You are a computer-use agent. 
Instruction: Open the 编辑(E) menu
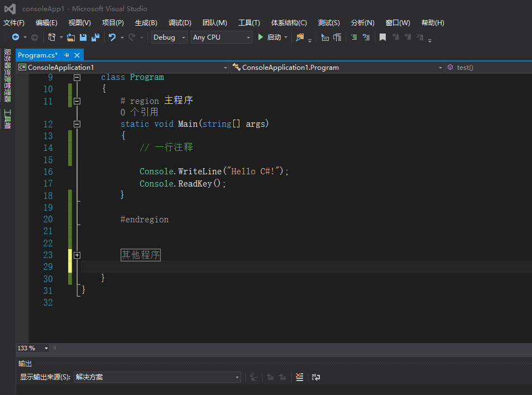tap(46, 23)
